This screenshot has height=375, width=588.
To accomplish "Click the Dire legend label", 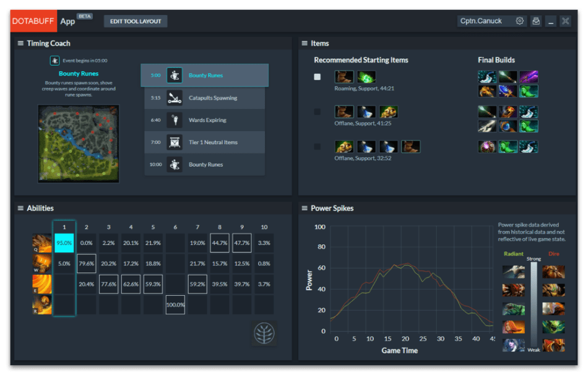I will (x=553, y=254).
